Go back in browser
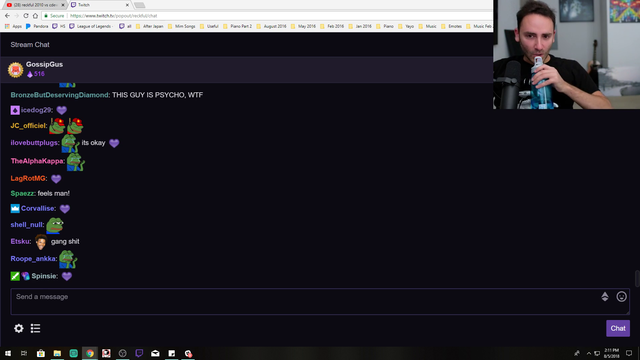The width and height of the screenshot is (640, 360). coord(7,16)
